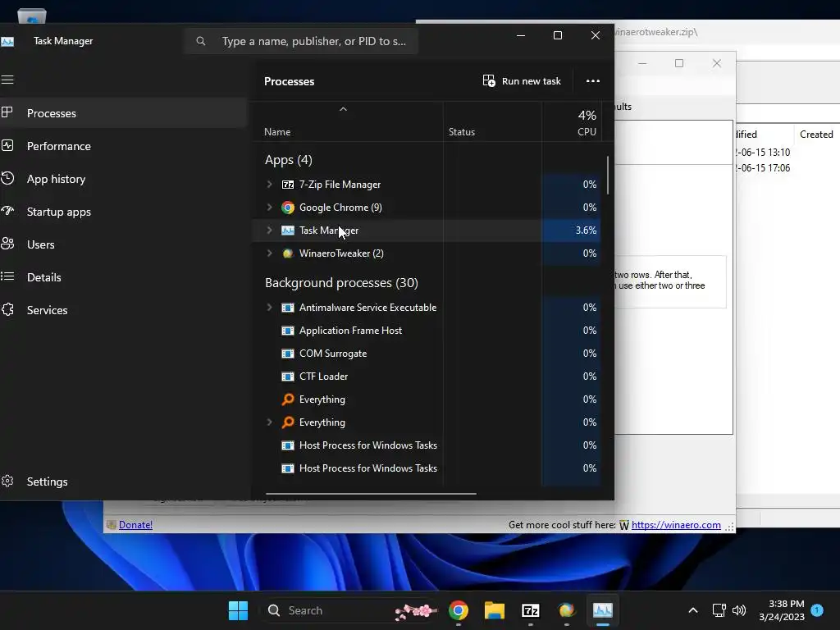Click the App history clock icon
Image resolution: width=840 pixels, height=630 pixels.
tap(7, 178)
